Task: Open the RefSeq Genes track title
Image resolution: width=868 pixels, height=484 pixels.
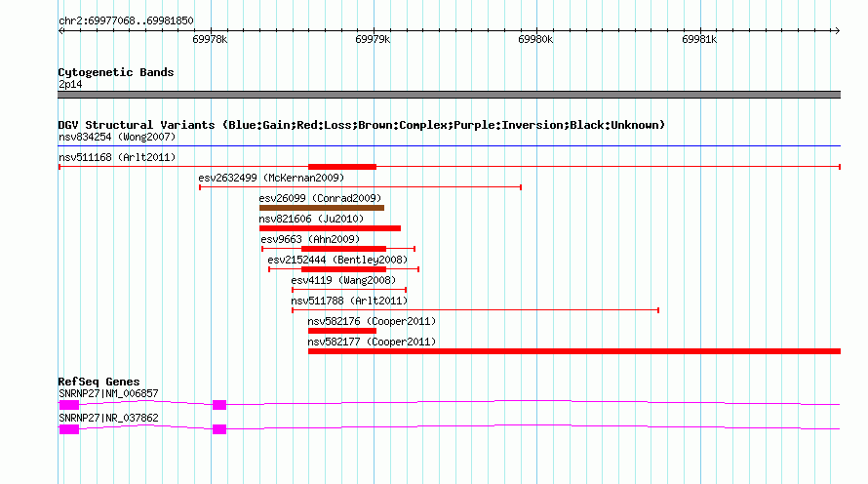Action: tap(99, 382)
